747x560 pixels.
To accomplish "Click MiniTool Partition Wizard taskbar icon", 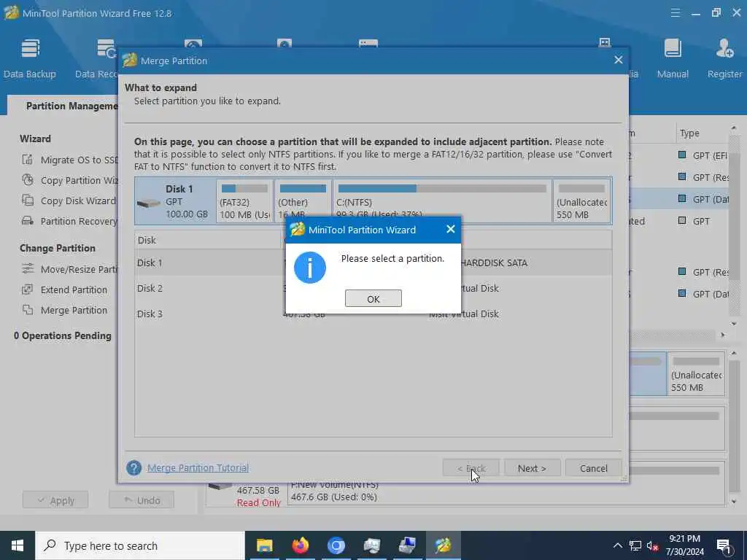I will click(x=443, y=545).
